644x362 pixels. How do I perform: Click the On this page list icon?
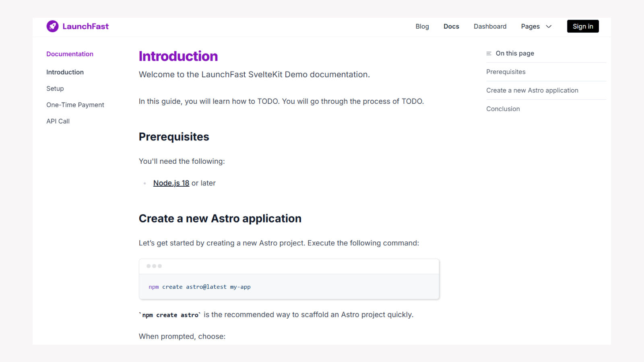(x=489, y=53)
